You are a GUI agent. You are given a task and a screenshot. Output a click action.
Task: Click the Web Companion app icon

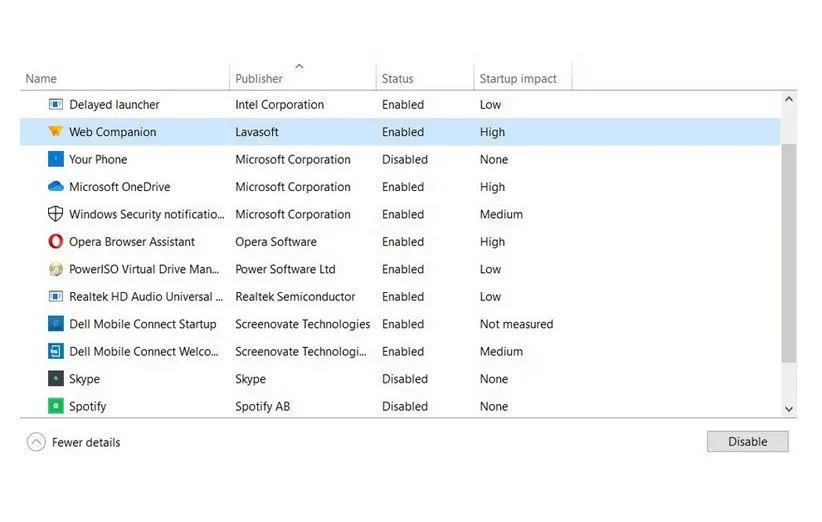pos(56,132)
